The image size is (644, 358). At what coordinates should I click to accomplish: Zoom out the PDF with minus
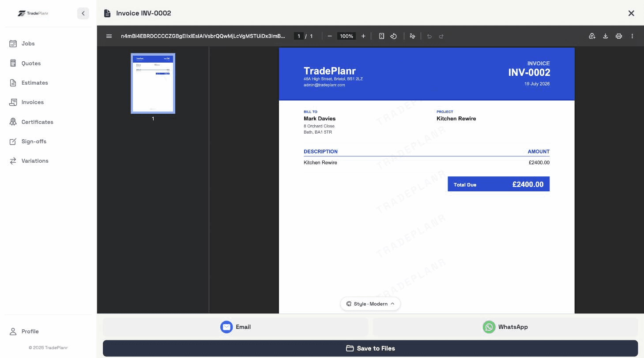coord(329,36)
